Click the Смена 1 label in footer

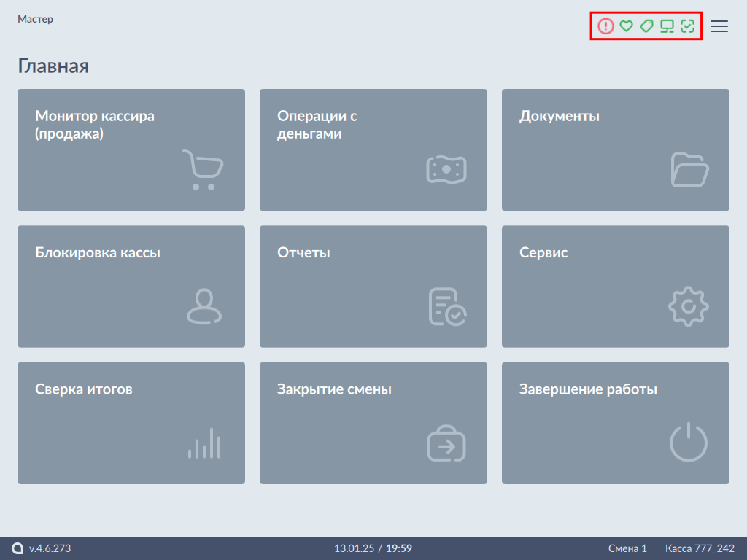(x=627, y=548)
